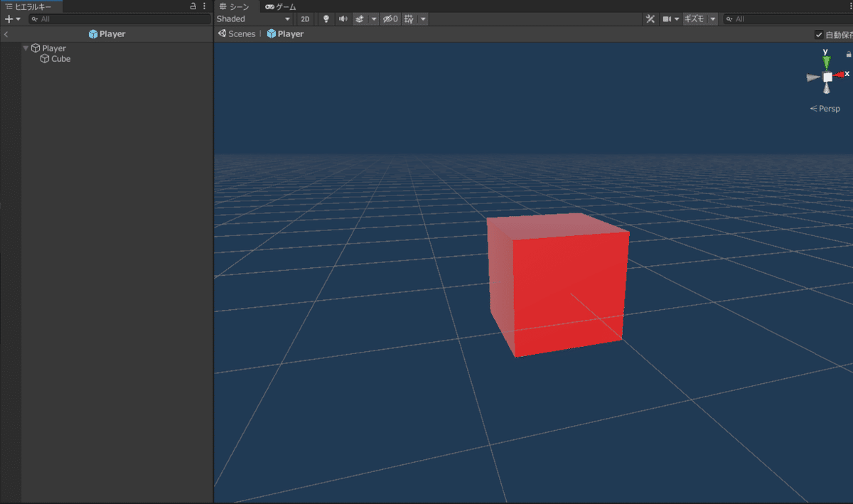Toggle scene audio with the speaker icon
Screen dimensions: 853x504
click(x=343, y=19)
